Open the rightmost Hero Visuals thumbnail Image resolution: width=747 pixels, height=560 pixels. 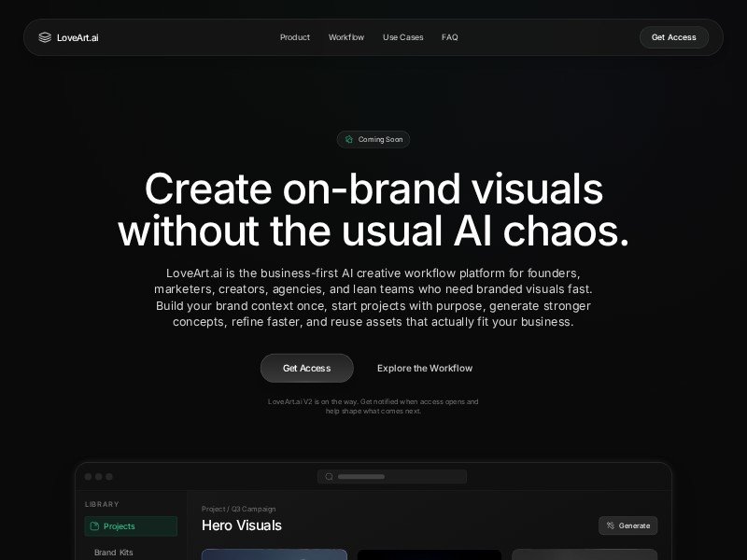[585, 554]
